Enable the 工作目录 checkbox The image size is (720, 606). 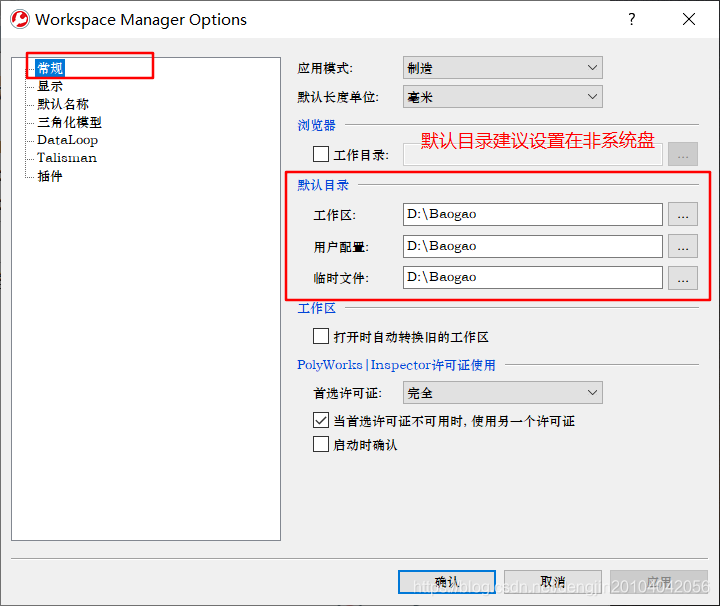click(x=321, y=154)
